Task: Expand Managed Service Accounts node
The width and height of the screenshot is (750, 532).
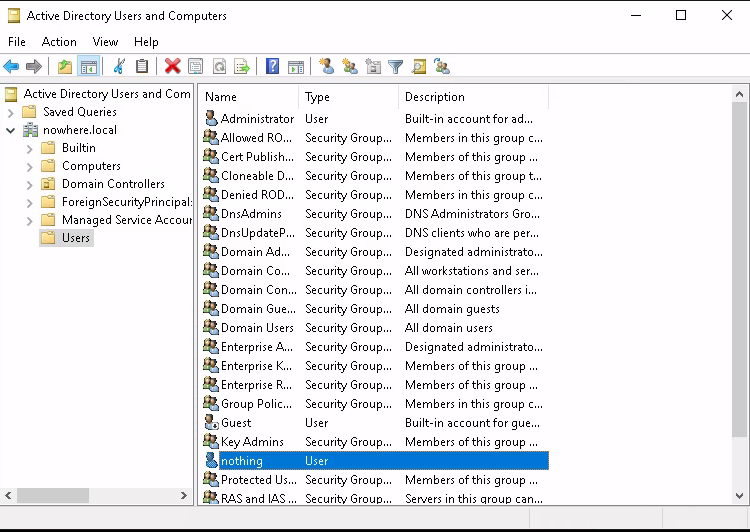Action: pos(30,221)
